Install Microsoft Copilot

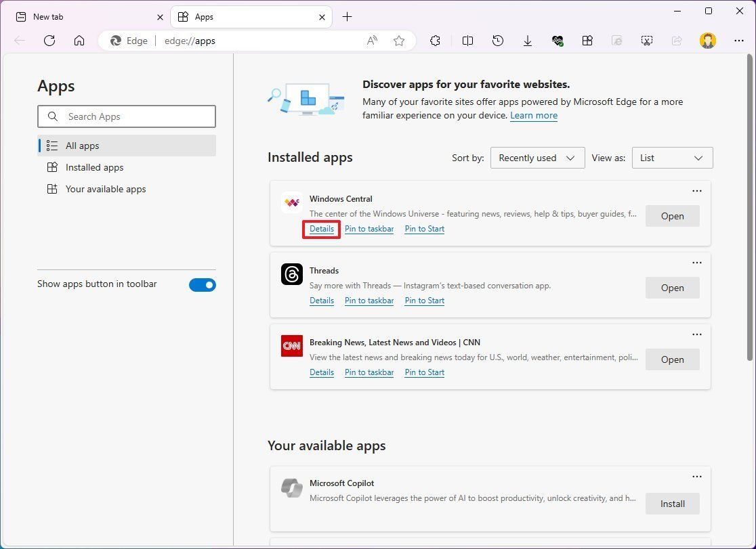pyautogui.click(x=671, y=504)
